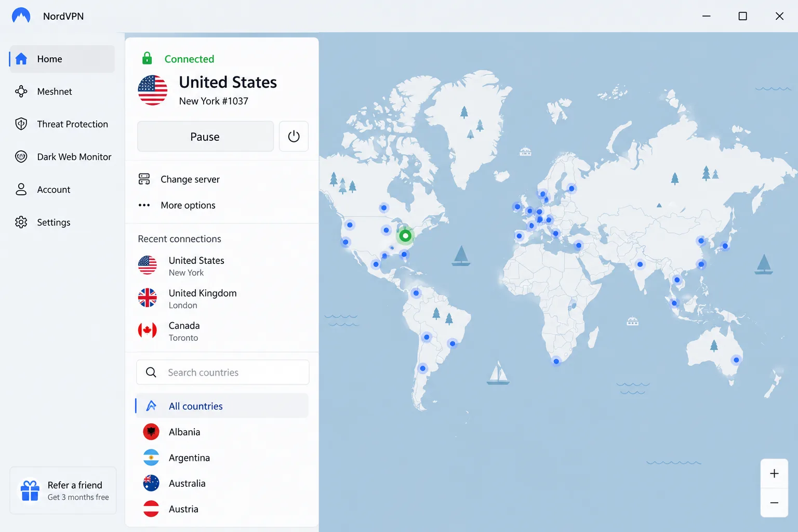Open Home via its house icon
798x532 pixels.
21,59
